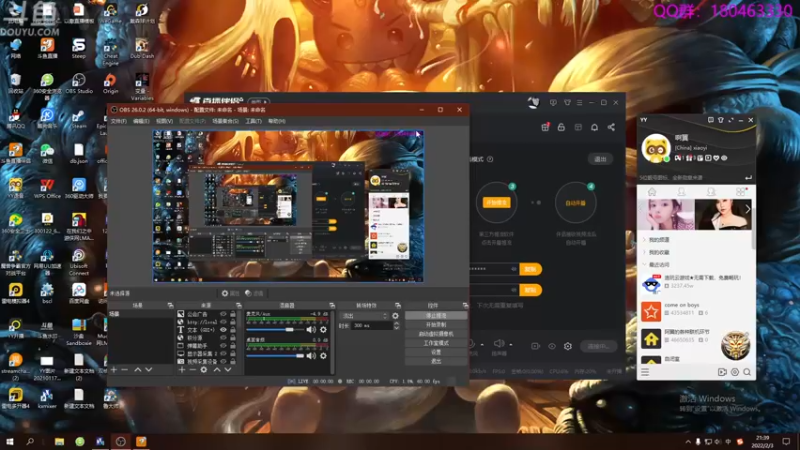Click the video icon at YY window bottom

(x=722, y=372)
